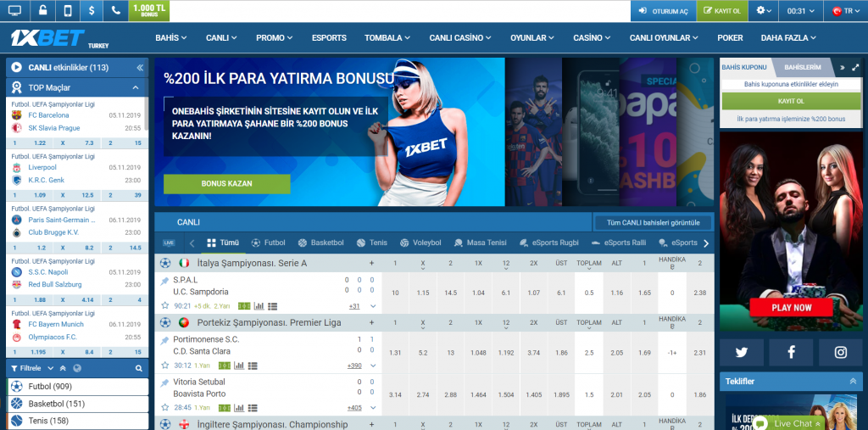Image resolution: width=868 pixels, height=430 pixels.
Task: Open the mobile apps phone icon
Action: click(67, 10)
